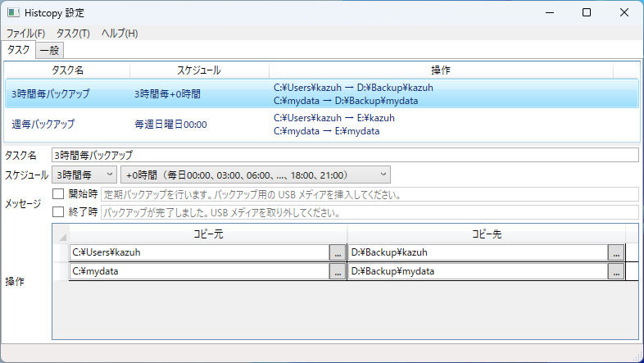The width and height of the screenshot is (644, 363).
Task: Enable the 開始時 message checkbox
Action: pos(58,195)
